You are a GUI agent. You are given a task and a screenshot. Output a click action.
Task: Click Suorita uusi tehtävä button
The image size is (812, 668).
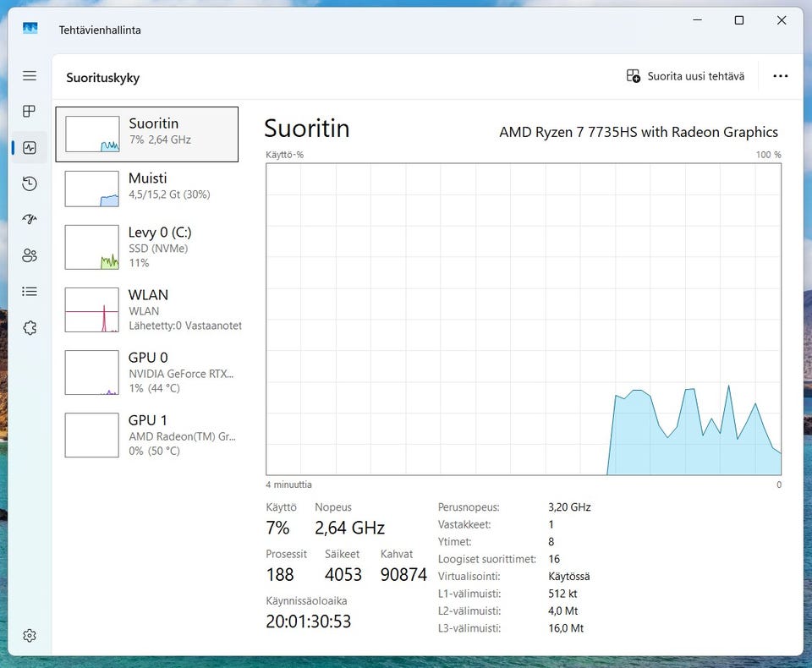(686, 76)
